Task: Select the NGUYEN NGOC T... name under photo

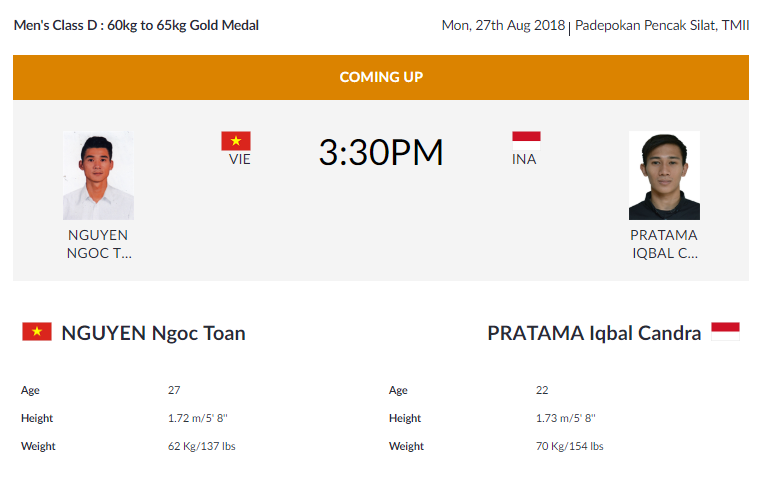Action: click(98, 244)
